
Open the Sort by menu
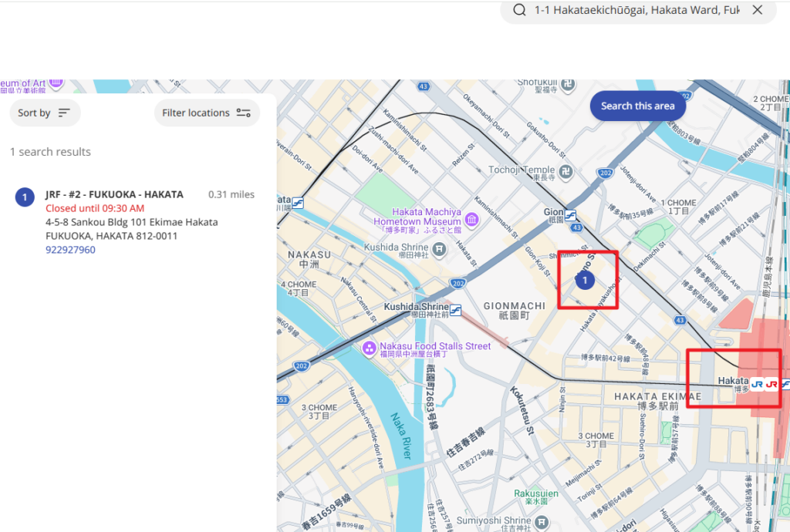pos(45,113)
